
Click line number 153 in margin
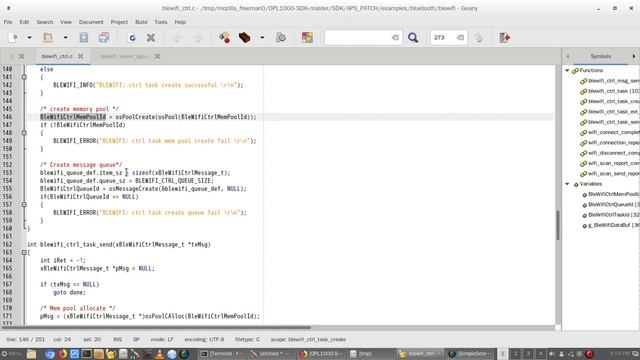coord(7,173)
